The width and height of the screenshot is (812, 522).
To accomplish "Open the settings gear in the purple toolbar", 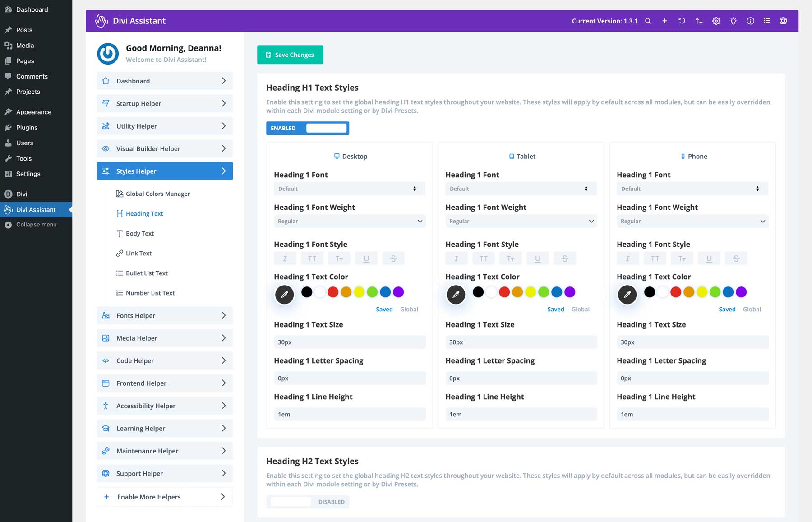I will (716, 21).
